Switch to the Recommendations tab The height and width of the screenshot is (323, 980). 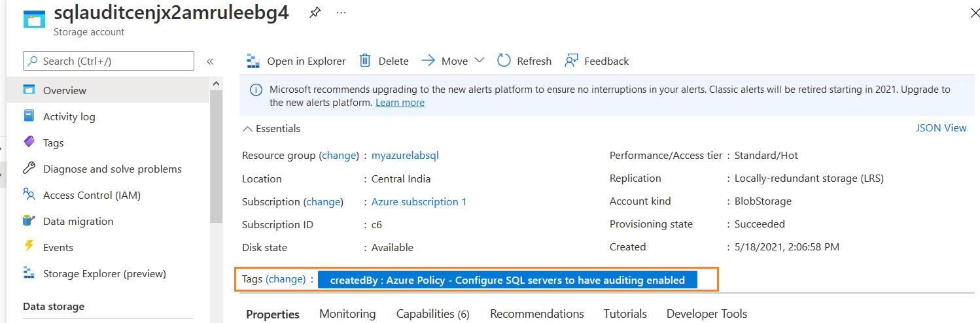pyautogui.click(x=536, y=314)
